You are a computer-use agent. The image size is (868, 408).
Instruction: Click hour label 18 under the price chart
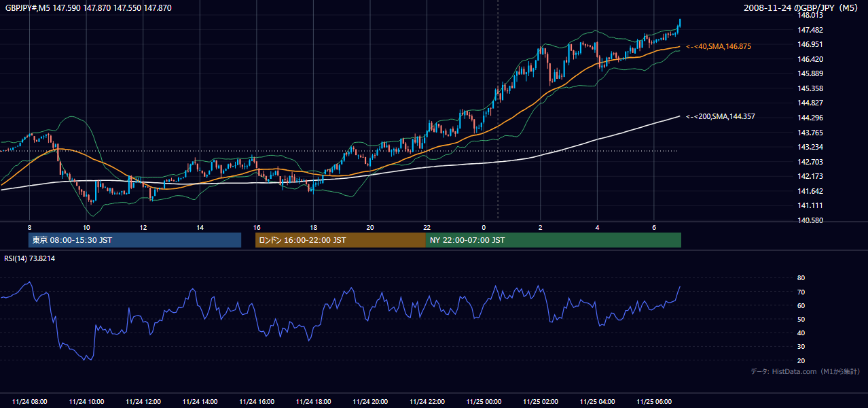[313, 227]
